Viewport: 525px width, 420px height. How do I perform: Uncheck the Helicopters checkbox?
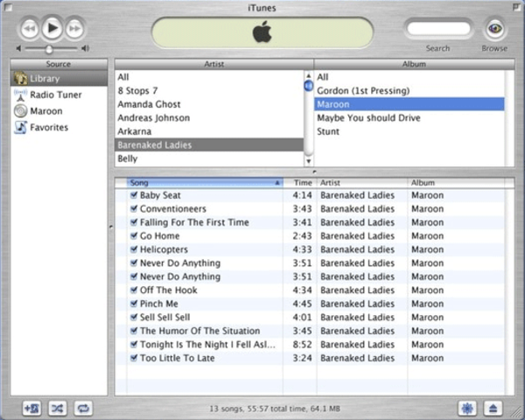click(134, 249)
